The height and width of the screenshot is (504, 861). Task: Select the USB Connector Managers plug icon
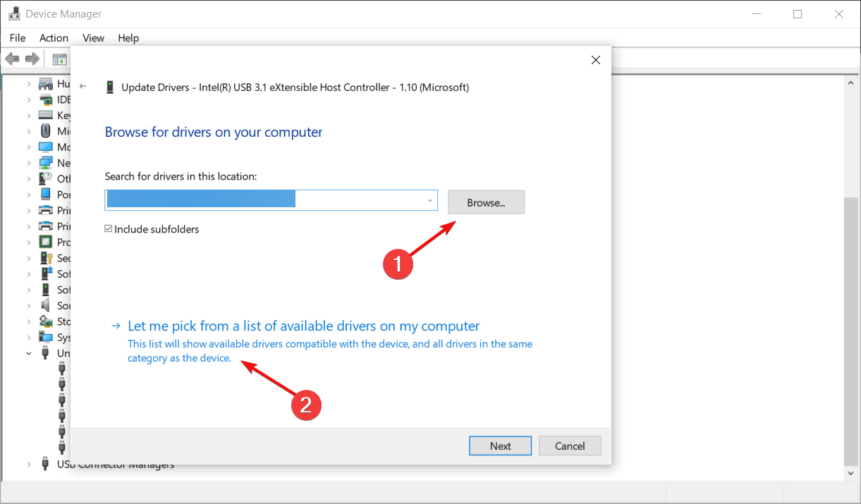pos(46,465)
